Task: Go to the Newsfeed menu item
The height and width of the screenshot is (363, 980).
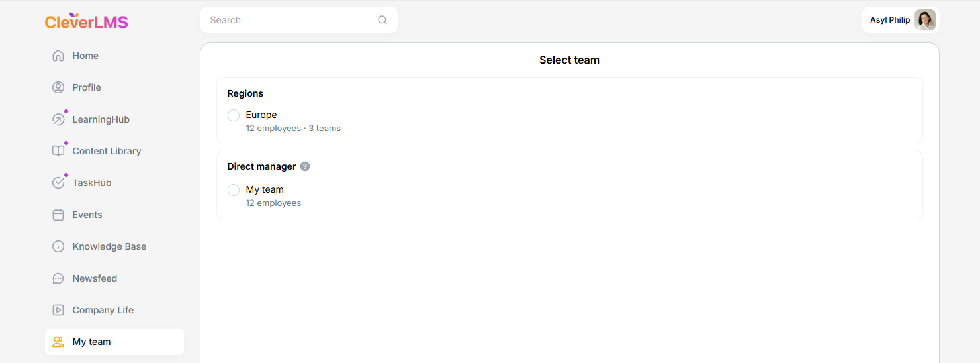Action: tap(95, 278)
